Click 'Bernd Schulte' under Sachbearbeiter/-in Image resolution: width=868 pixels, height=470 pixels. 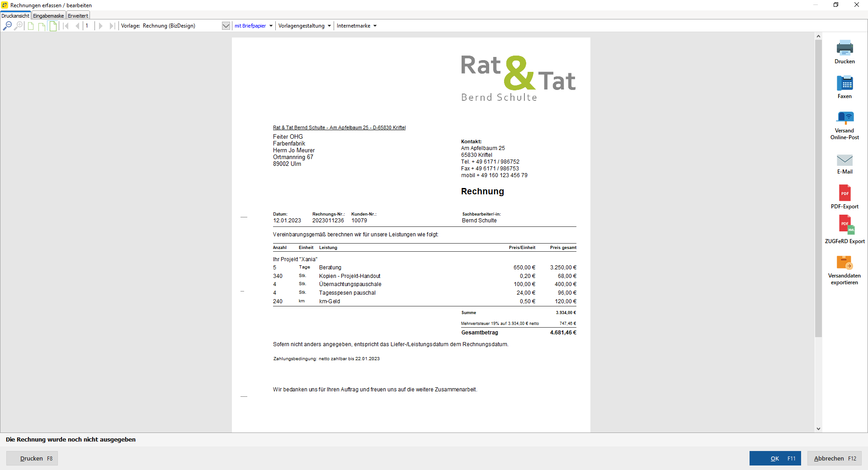point(479,221)
